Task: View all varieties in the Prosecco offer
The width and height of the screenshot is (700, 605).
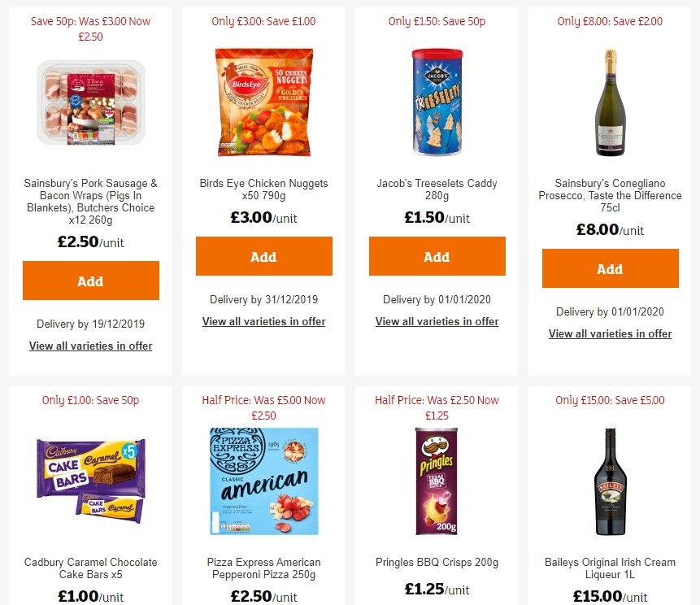Action: coord(610,333)
